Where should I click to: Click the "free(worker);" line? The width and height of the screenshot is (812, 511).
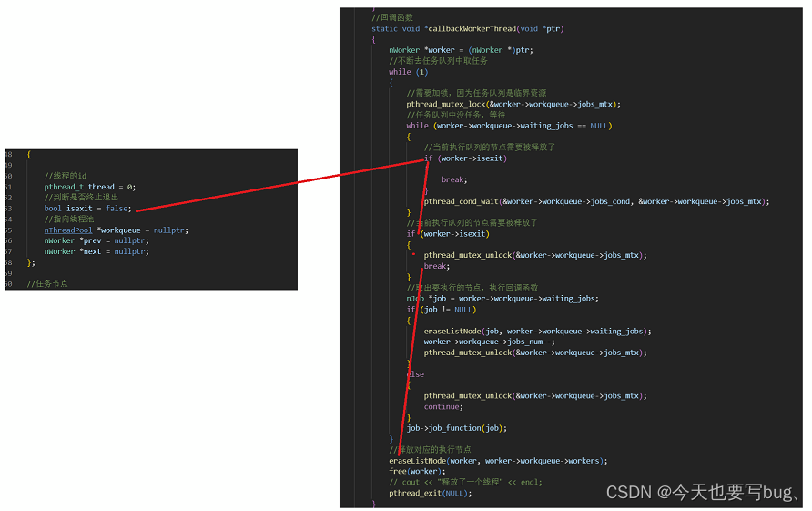(418, 471)
